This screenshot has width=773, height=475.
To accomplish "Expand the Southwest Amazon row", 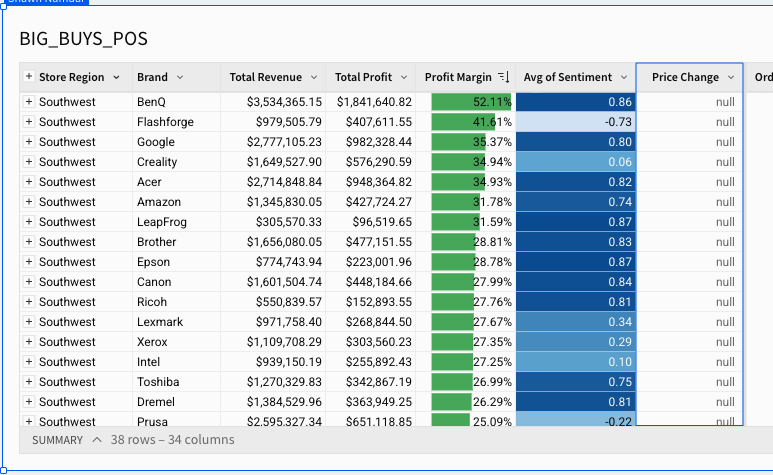I will (x=29, y=202).
